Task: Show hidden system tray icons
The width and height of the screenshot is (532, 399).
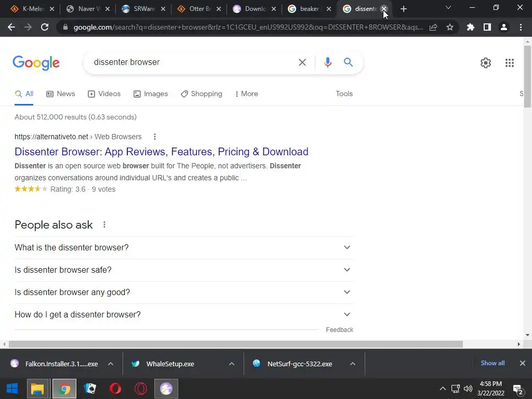Action: click(x=443, y=389)
